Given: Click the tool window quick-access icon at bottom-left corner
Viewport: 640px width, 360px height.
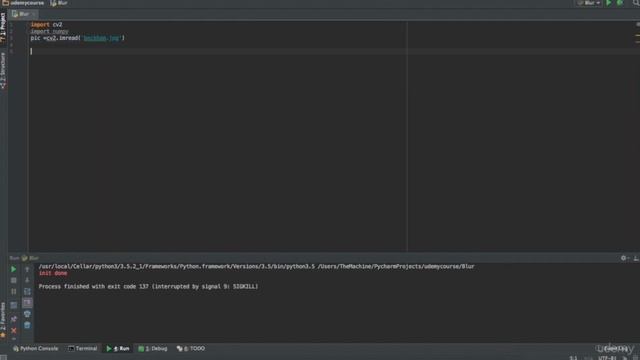Looking at the screenshot, I should tap(3, 357).
